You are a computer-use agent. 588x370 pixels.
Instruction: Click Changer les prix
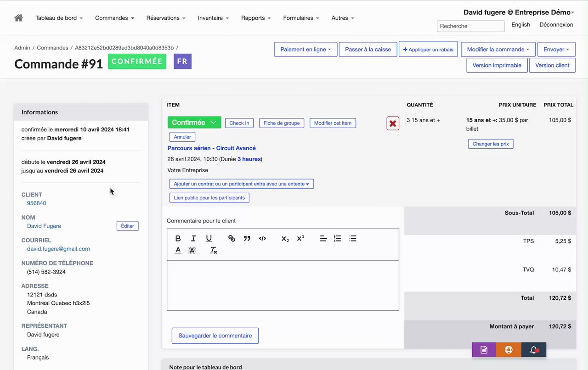pos(491,144)
